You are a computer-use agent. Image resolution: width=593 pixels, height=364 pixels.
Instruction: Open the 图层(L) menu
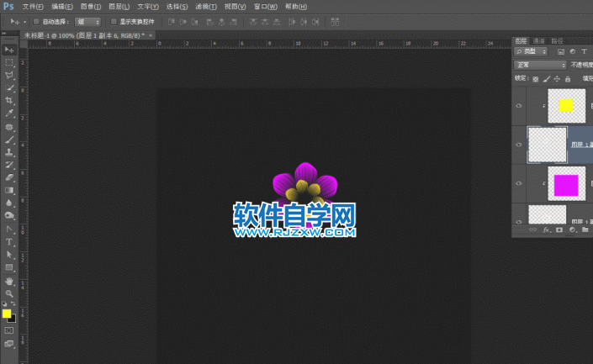[x=119, y=7]
